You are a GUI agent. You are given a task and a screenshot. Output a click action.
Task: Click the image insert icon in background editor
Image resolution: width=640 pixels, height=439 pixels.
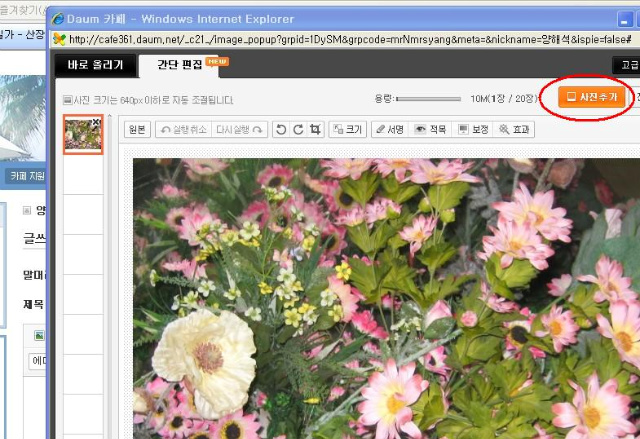coord(40,336)
